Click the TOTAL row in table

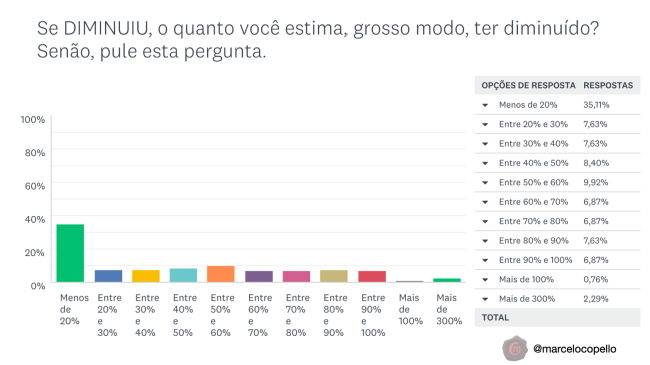(x=557, y=317)
